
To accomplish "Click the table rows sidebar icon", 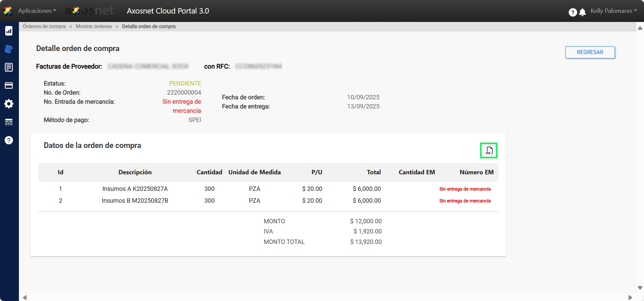I will point(9,122).
